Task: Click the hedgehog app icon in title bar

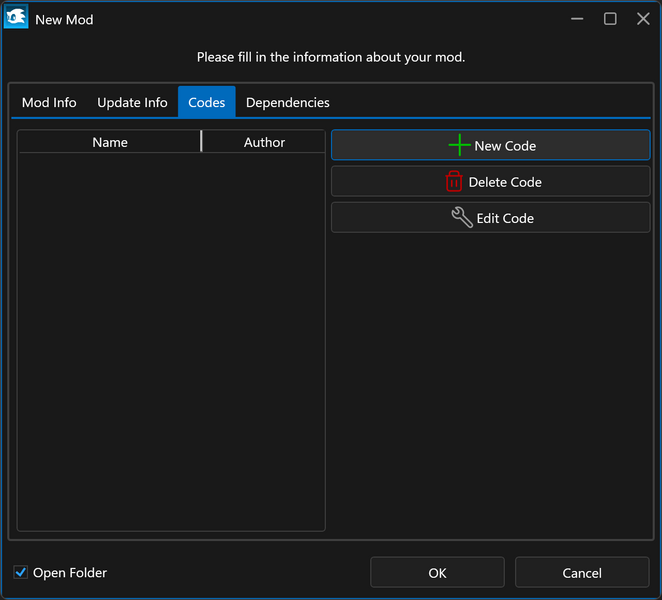Action: point(16,18)
